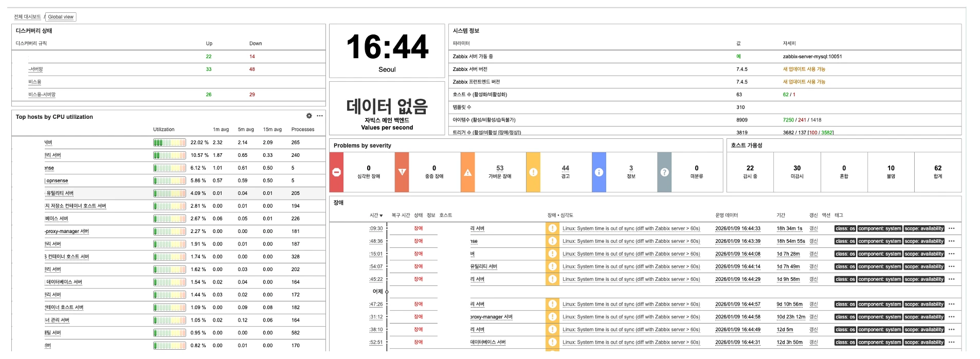Click the 53 count of 가벼운 장애
This screenshot has height=359, width=980.
point(500,168)
